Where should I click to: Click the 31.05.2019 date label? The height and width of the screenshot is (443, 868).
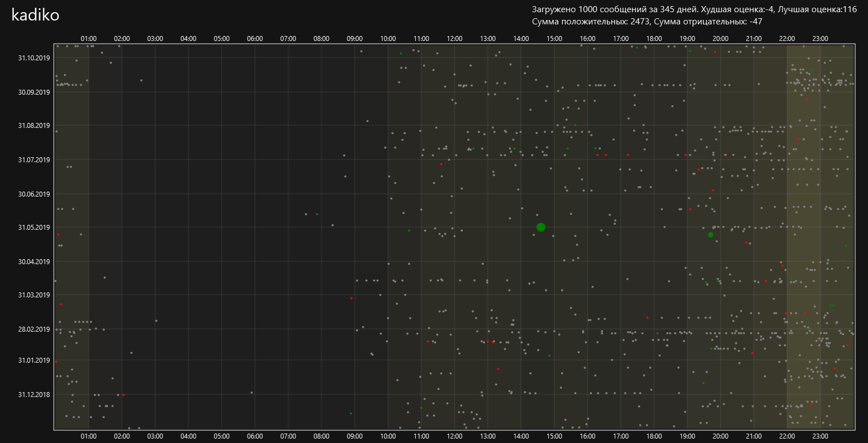34,228
